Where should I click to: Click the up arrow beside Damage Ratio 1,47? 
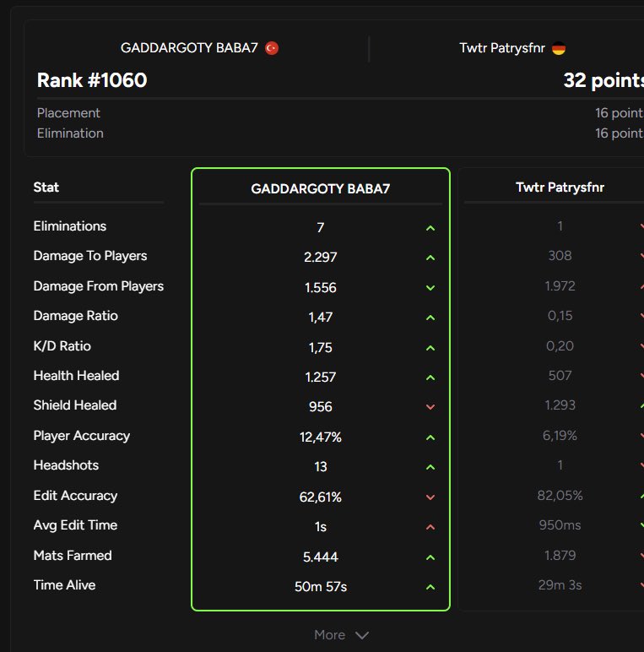click(x=430, y=318)
